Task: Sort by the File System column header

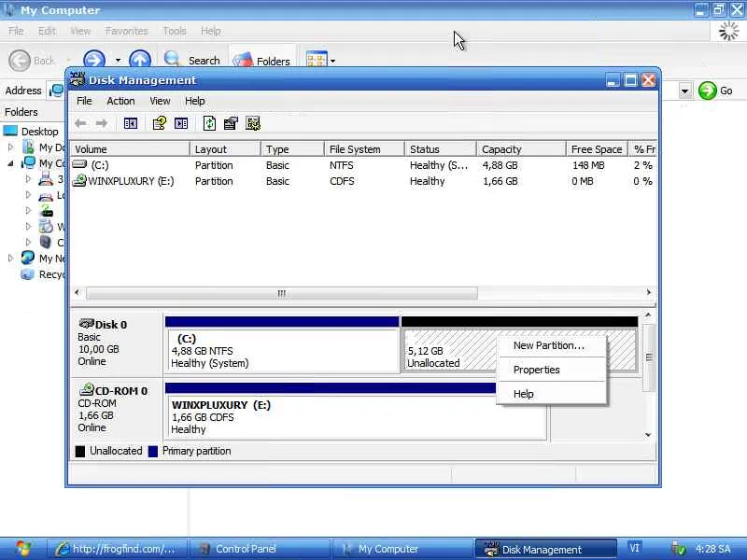Action: click(x=364, y=149)
